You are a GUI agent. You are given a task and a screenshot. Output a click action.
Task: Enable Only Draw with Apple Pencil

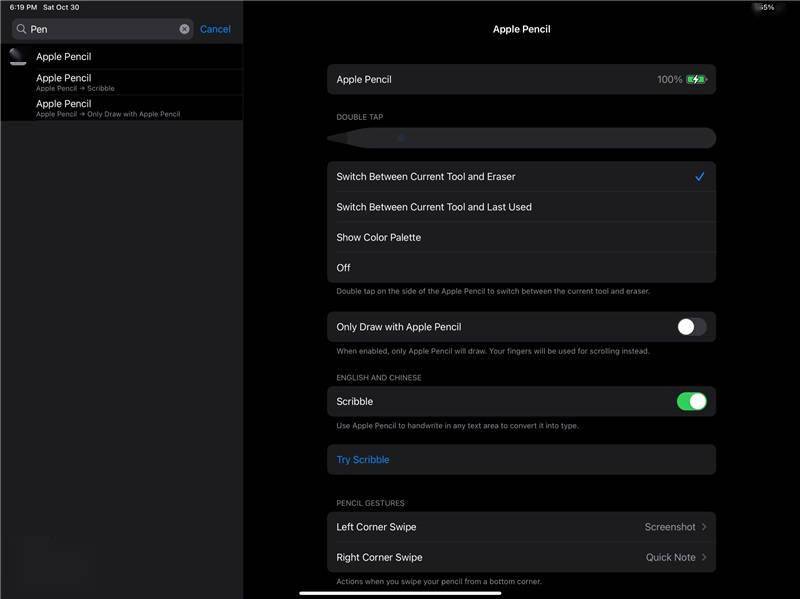691,327
